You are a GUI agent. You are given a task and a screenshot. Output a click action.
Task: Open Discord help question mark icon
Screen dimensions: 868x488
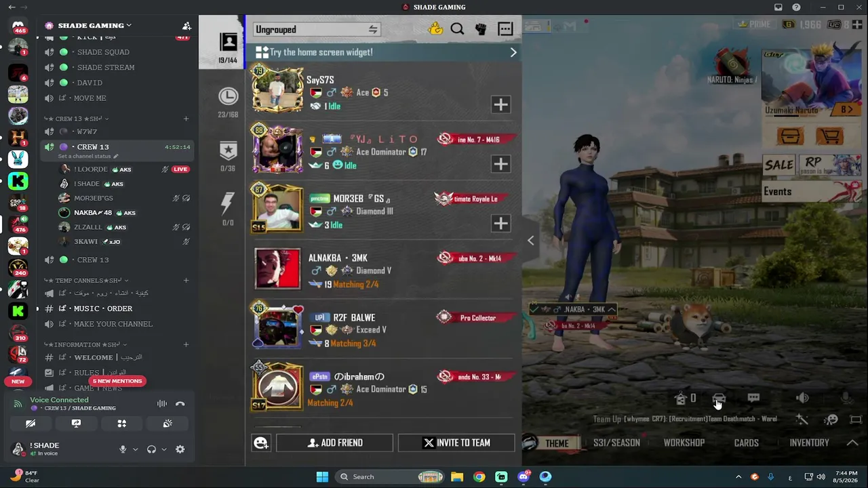[x=796, y=7]
